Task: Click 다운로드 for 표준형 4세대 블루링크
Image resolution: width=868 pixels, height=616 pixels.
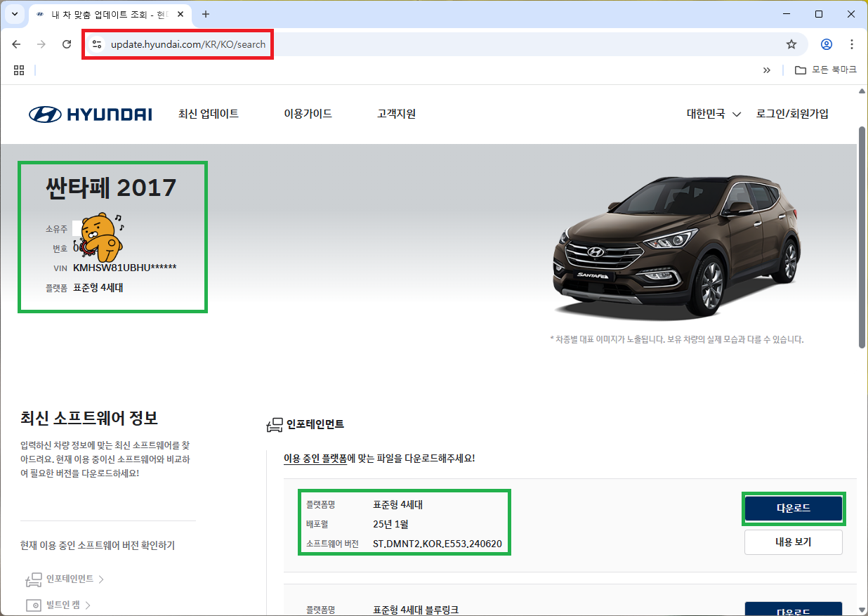Action: pyautogui.click(x=794, y=609)
